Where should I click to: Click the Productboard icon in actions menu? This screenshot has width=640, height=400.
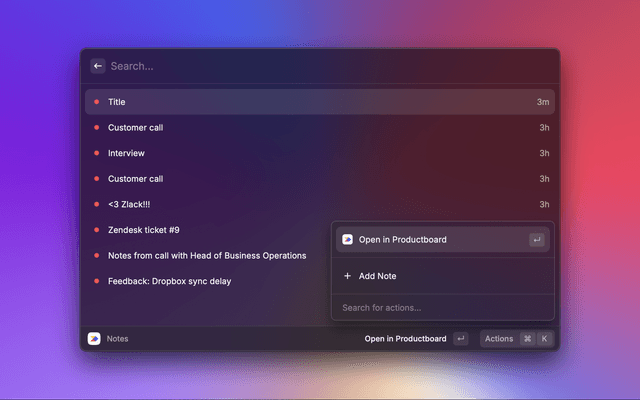click(347, 240)
